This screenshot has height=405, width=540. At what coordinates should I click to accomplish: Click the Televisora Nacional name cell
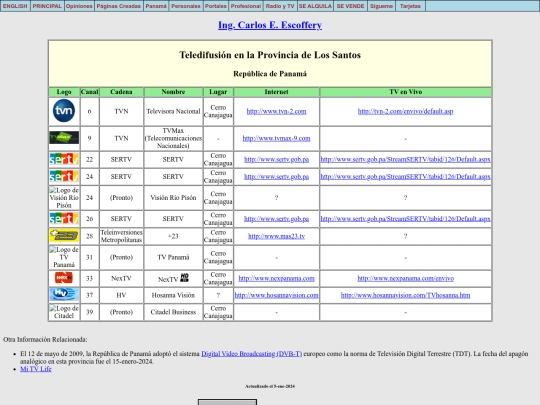coord(173,111)
